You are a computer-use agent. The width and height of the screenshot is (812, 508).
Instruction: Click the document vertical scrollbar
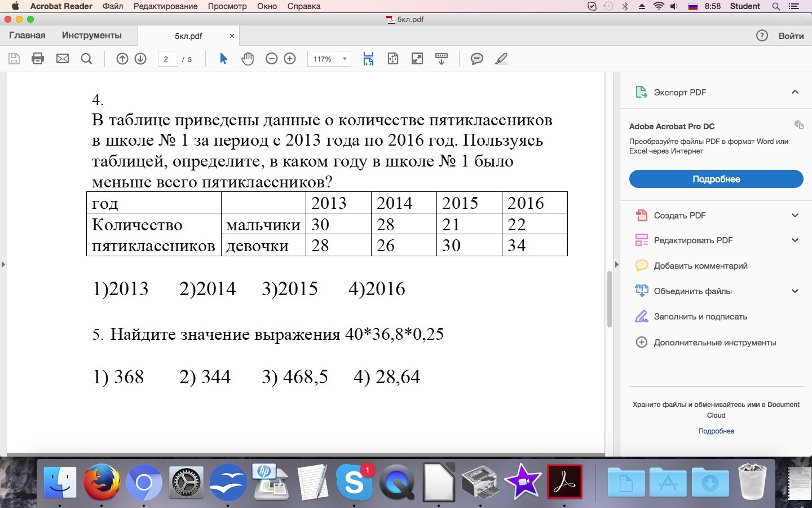(x=609, y=299)
